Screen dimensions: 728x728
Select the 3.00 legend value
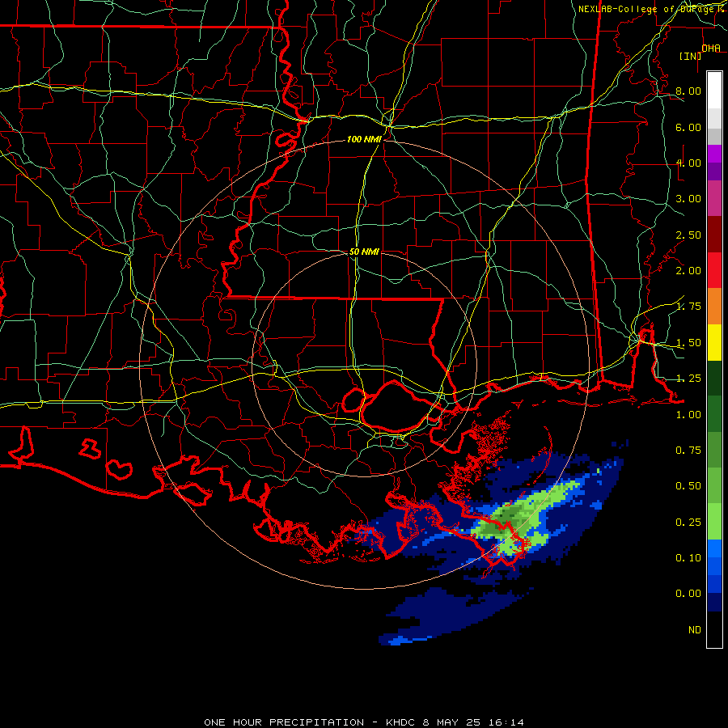point(688,199)
